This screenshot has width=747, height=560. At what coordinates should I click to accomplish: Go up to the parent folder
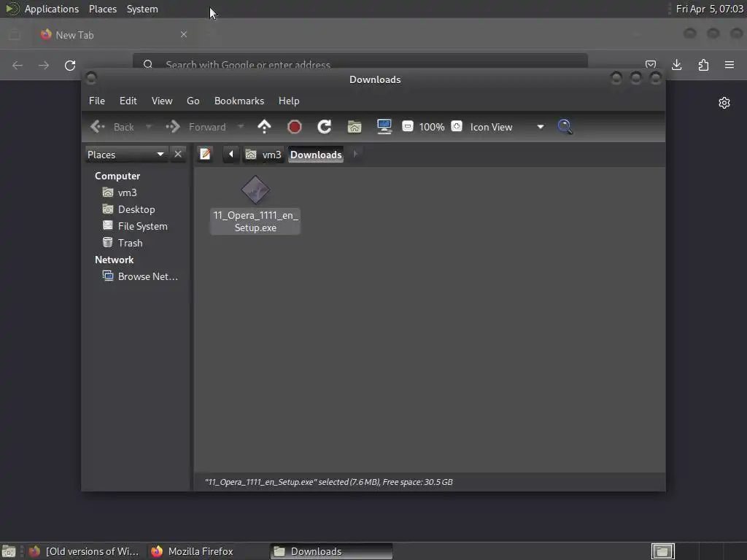point(264,127)
